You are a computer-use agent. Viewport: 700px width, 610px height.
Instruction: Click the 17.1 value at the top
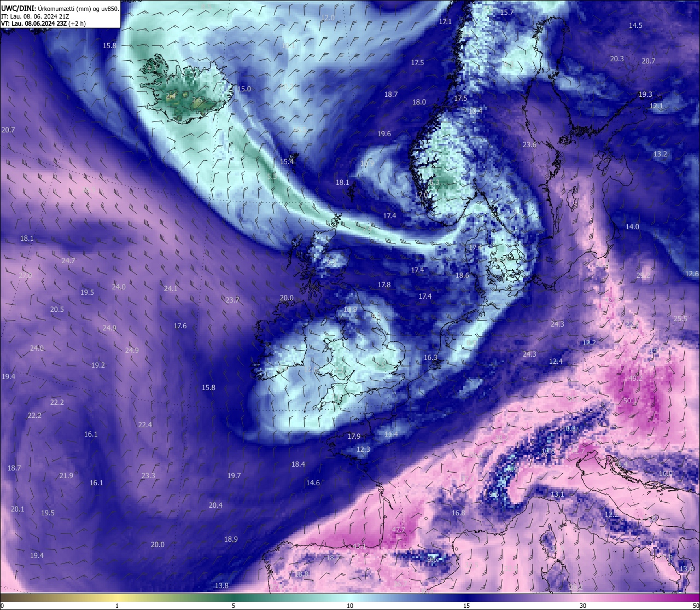pyautogui.click(x=445, y=21)
